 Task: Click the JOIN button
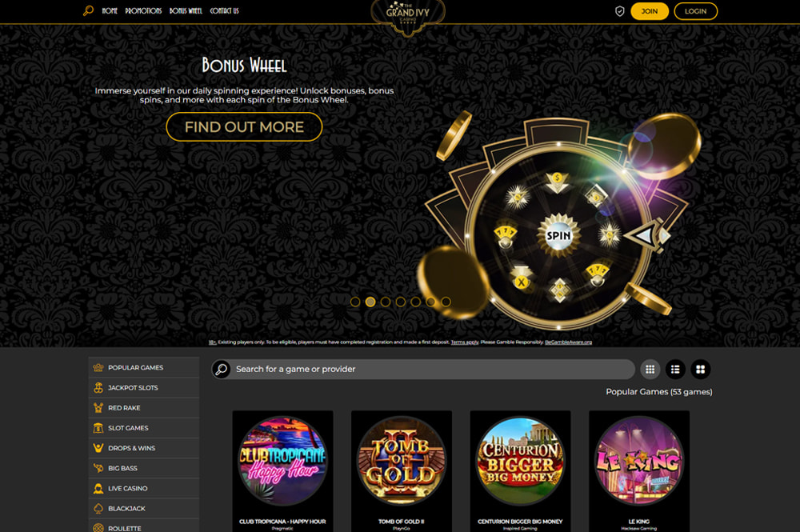pos(650,11)
